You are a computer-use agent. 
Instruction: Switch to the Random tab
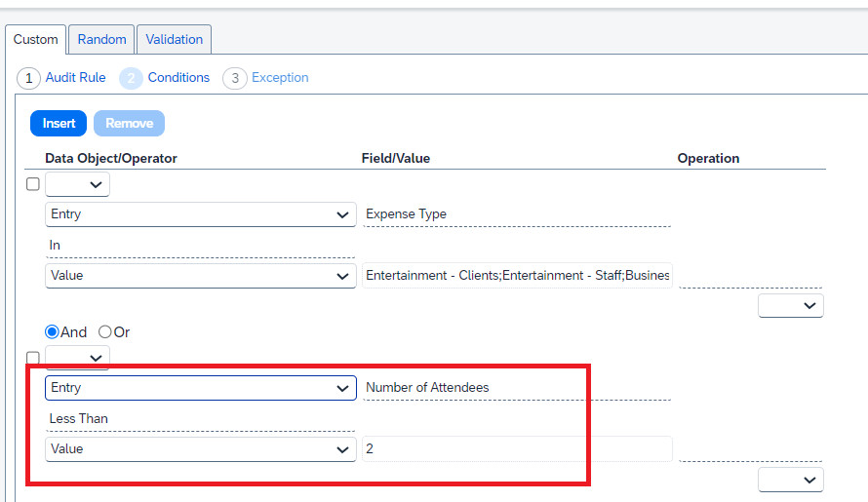[102, 40]
